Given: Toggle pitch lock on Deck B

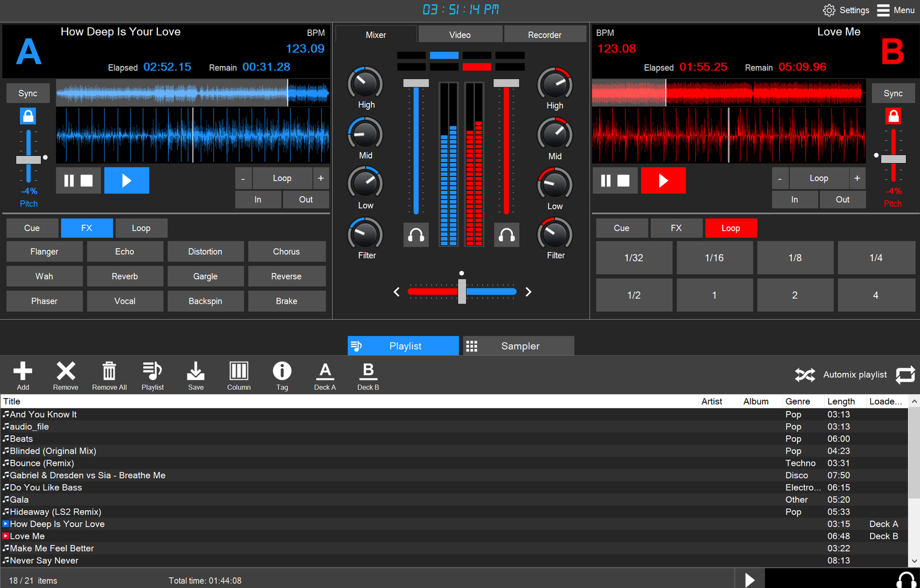Looking at the screenshot, I should click(893, 116).
